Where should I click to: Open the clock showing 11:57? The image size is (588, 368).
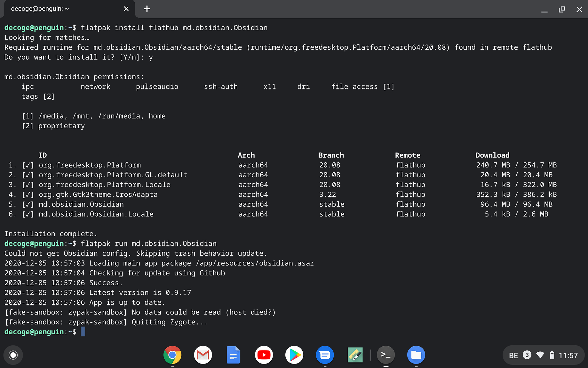click(x=568, y=356)
